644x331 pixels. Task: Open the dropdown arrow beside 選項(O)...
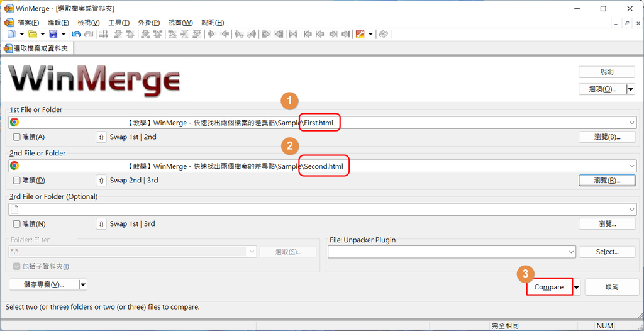630,89
